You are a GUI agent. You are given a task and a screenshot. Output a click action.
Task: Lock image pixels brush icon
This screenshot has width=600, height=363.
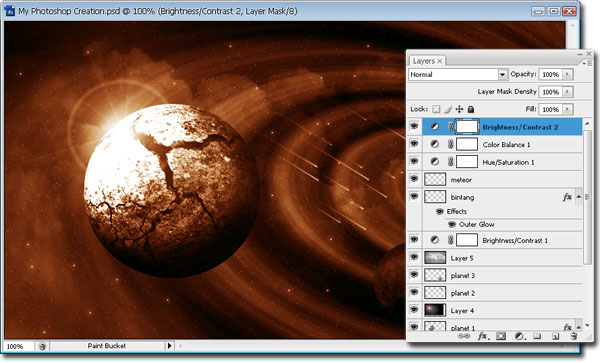448,109
